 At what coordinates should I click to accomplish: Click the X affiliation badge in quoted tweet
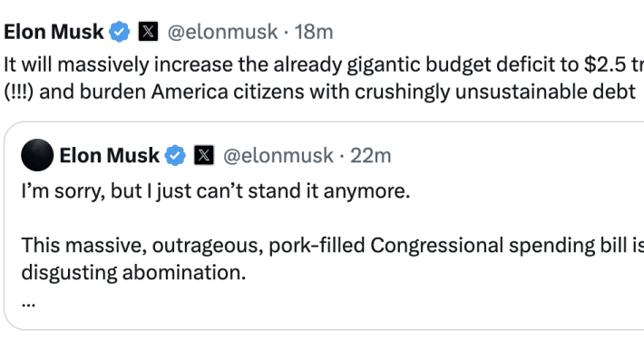204,155
